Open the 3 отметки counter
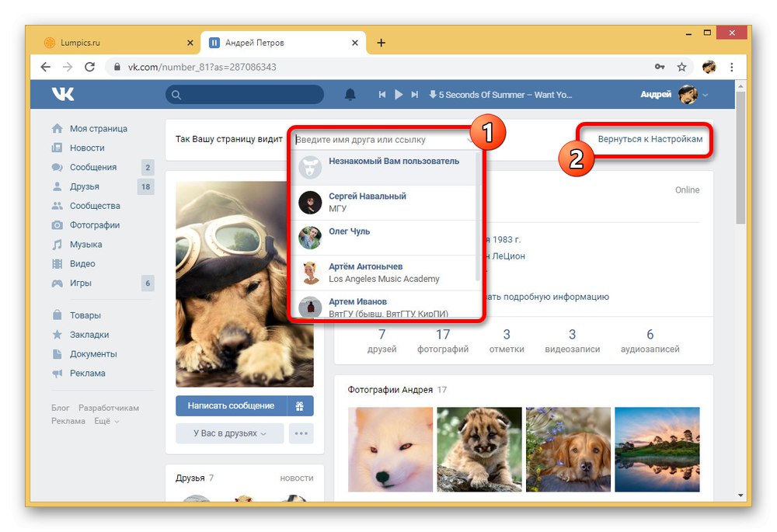777x532 pixels. coord(507,341)
